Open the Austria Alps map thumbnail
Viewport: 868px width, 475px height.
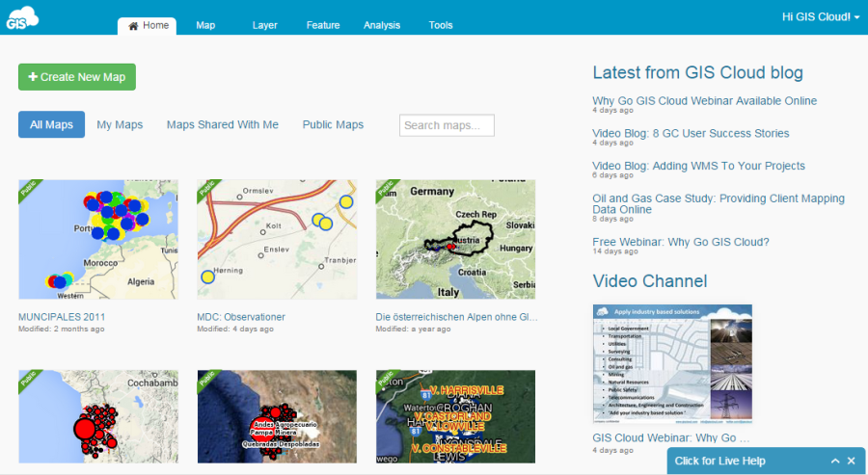(455, 240)
